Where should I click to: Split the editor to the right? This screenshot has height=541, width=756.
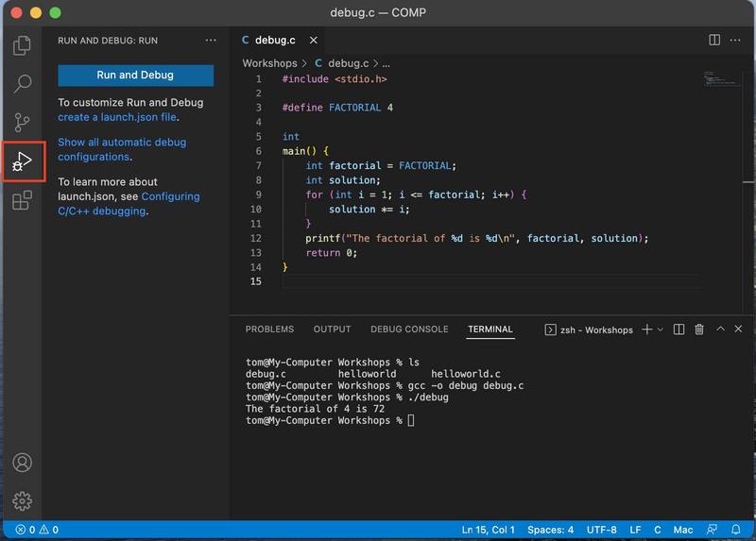pyautogui.click(x=714, y=40)
